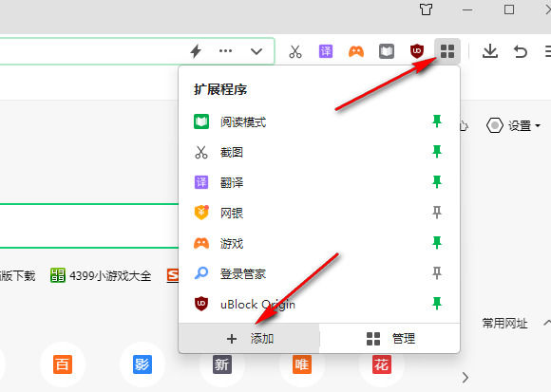Image resolution: width=551 pixels, height=392 pixels.
Task: Open the downloads arrow icon
Action: point(490,51)
